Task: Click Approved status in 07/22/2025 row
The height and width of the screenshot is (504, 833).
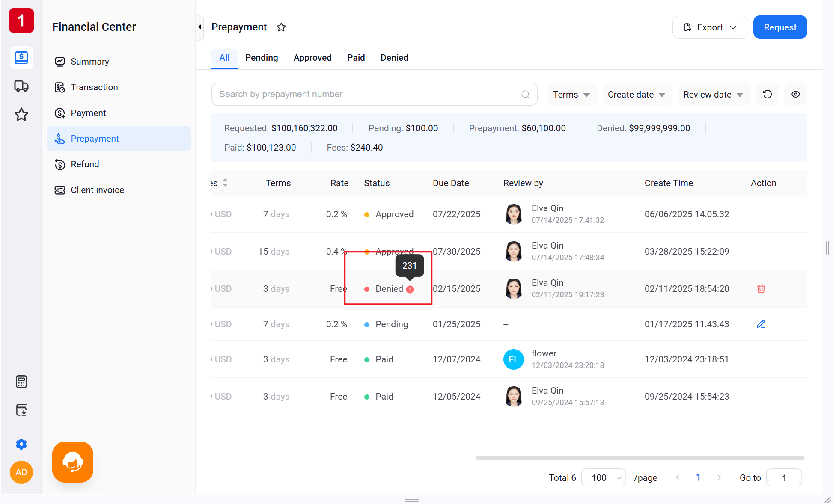Action: (389, 214)
